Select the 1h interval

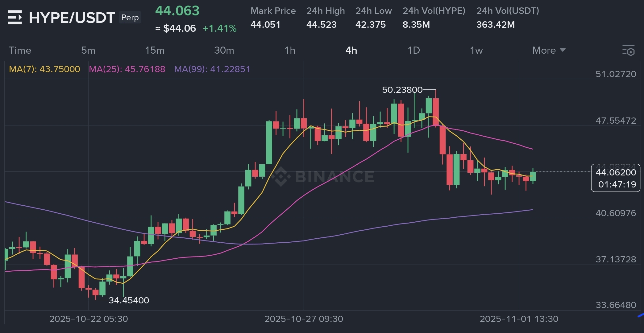(290, 50)
